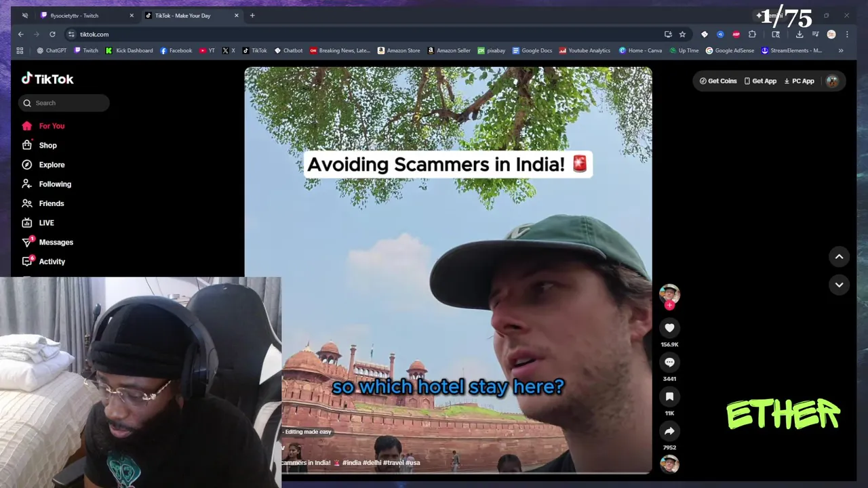The image size is (868, 488).
Task: Open the X bookmark
Action: pos(229,51)
